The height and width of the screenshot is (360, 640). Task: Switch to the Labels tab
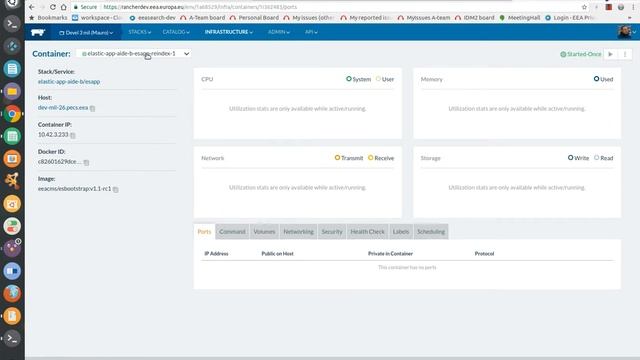pos(401,231)
